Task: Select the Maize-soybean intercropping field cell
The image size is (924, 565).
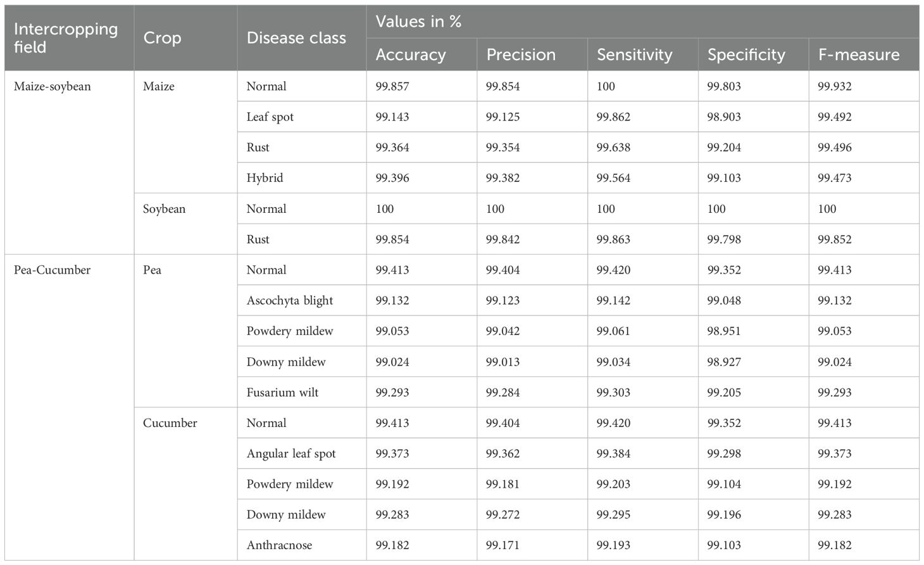Action: coord(53,87)
